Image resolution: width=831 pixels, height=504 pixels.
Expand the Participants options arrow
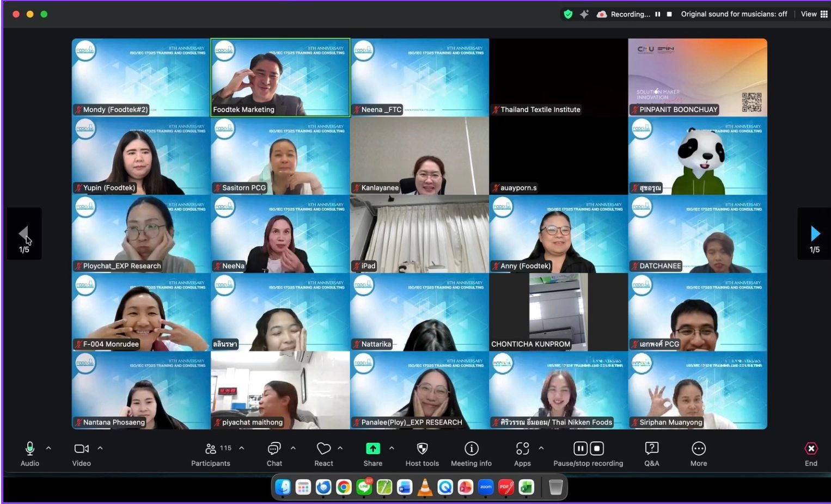(242, 448)
